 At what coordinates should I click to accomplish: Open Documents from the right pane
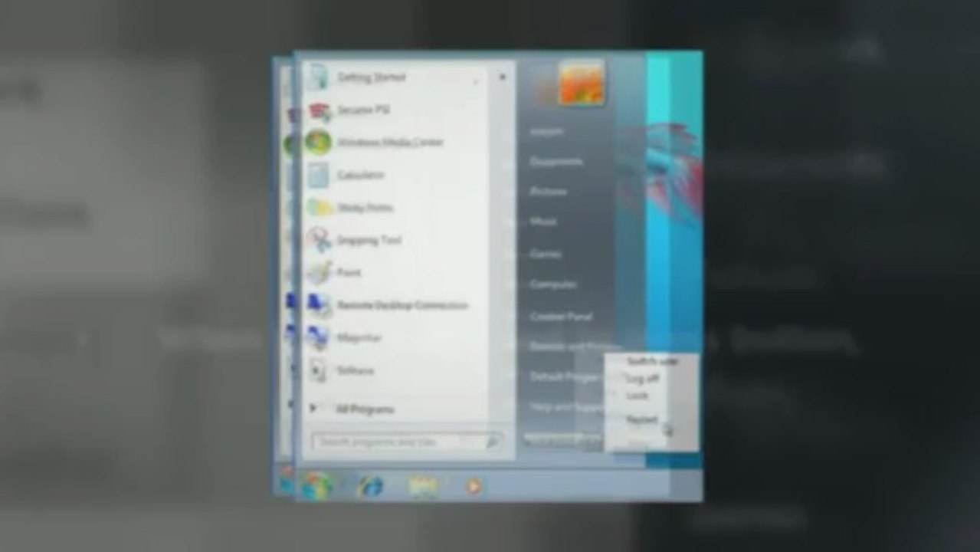tap(557, 163)
